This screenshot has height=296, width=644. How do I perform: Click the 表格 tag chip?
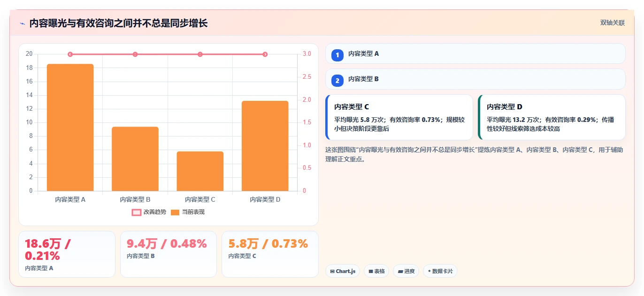tap(376, 271)
